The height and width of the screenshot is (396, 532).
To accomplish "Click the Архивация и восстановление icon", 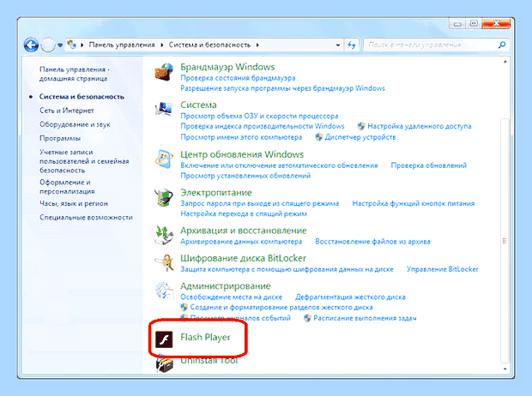I will pos(164,235).
